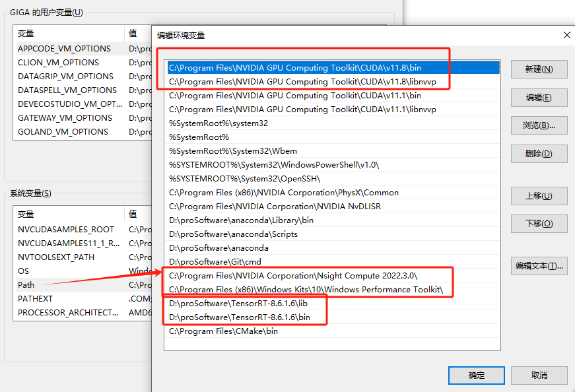Close the 编辑环境变量 dialog with X
Screen dimensions: 575x392
(566, 35)
